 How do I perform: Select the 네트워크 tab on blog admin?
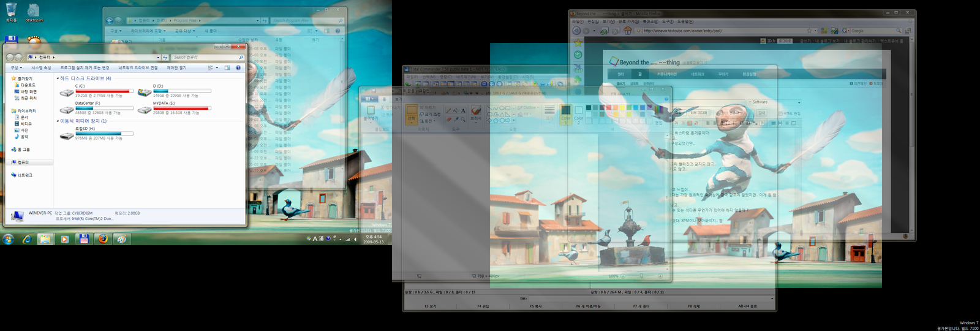698,74
